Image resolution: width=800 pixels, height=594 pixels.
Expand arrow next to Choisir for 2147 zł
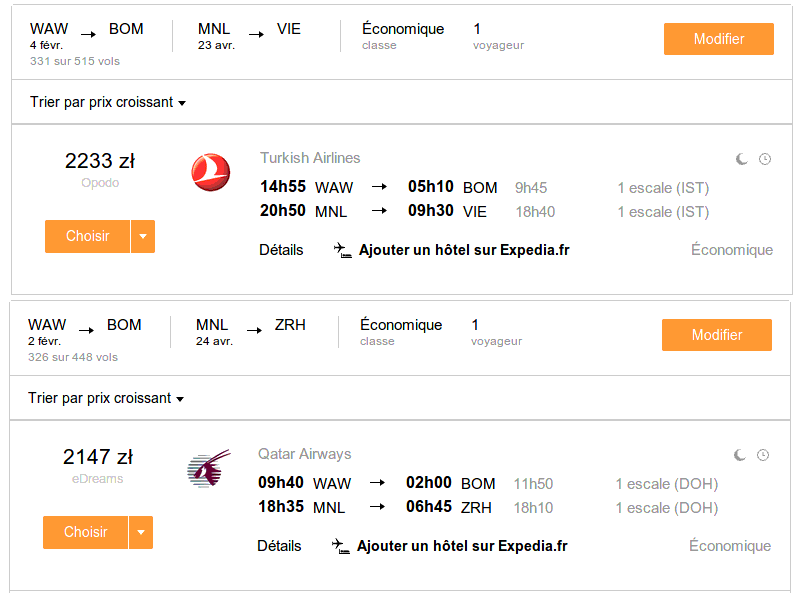click(141, 532)
